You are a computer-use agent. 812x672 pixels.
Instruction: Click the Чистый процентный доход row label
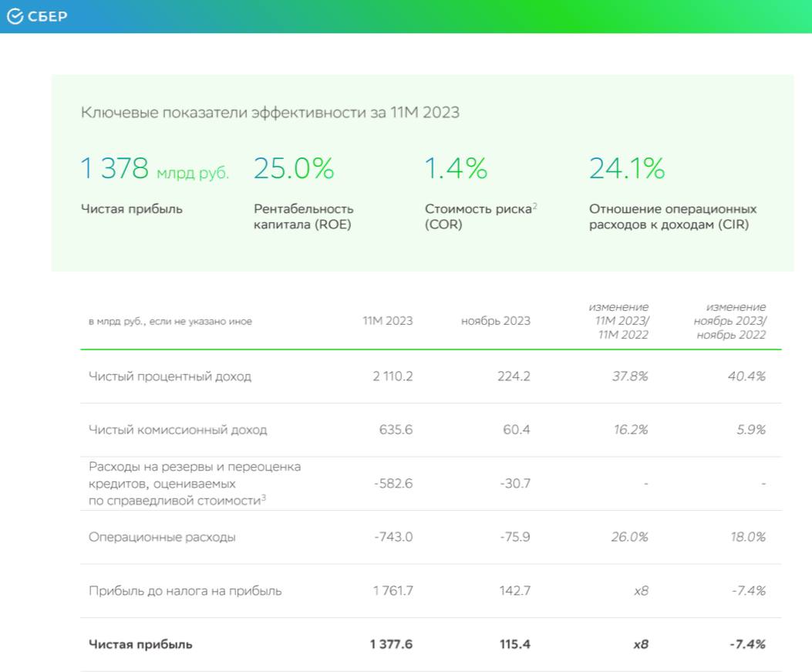pyautogui.click(x=170, y=377)
